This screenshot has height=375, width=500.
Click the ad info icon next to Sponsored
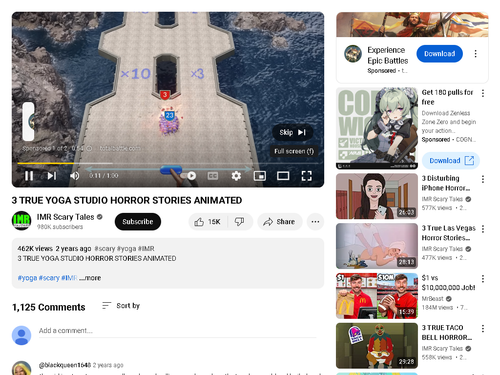(89, 148)
